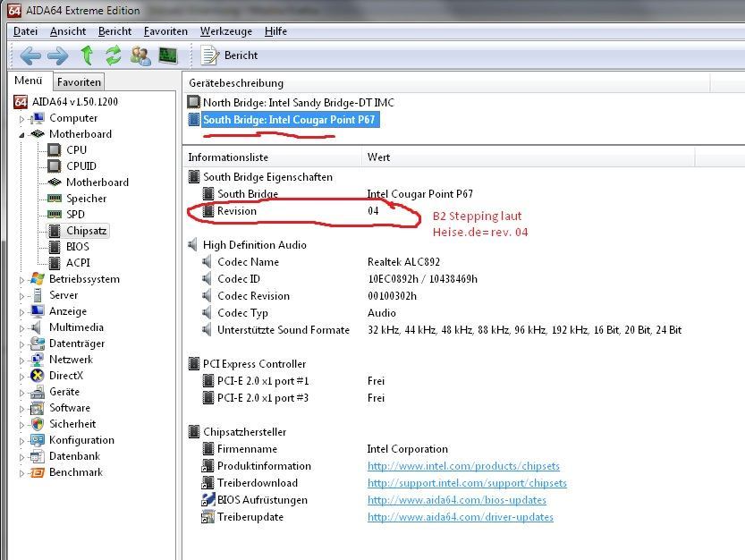Click the Server tower icon
The height and width of the screenshot is (560, 745).
[38, 295]
